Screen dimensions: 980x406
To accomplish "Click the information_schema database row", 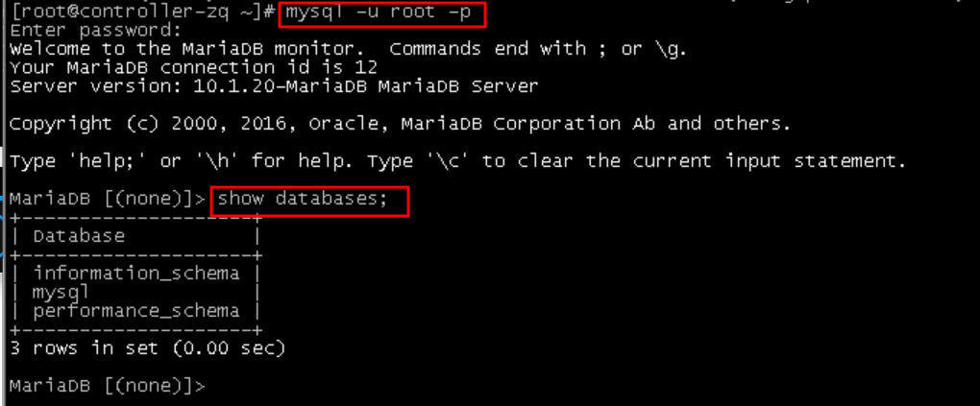I will coord(135,274).
